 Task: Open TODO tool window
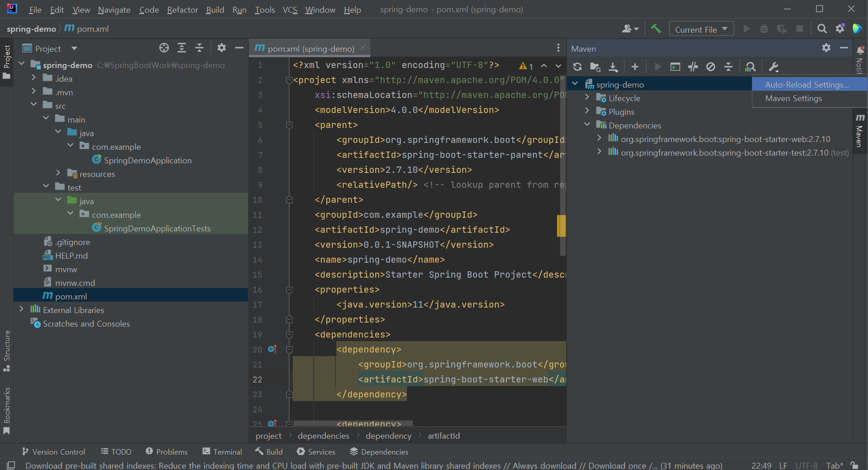coord(116,452)
